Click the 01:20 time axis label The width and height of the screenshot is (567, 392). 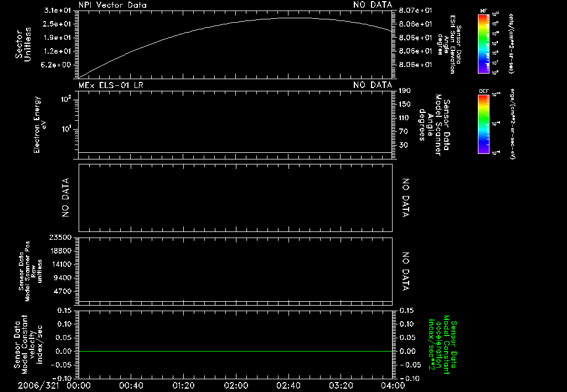183,385
